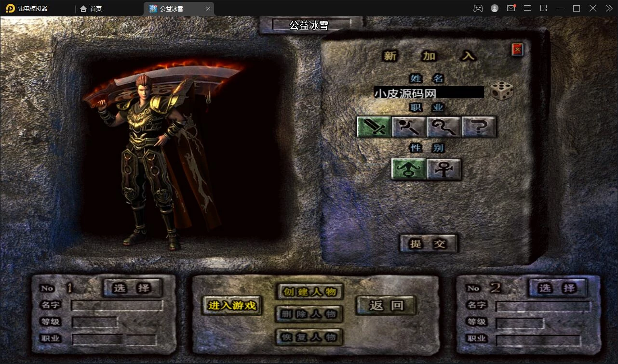Image resolution: width=618 pixels, height=364 pixels.
Task: Choose the male gender symbol
Action: click(x=408, y=169)
